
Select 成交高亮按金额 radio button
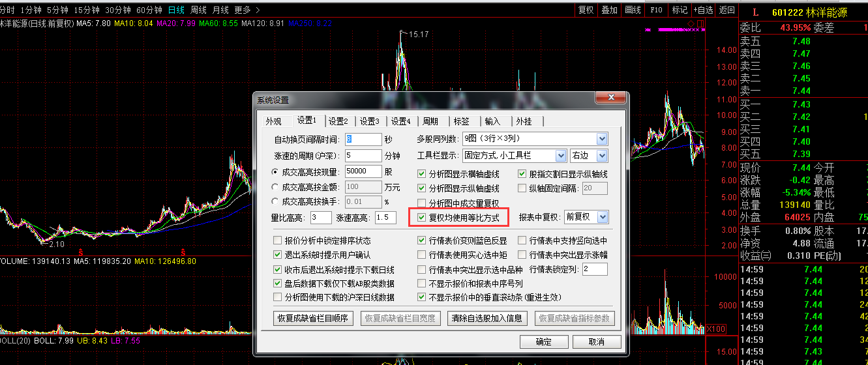pos(275,187)
